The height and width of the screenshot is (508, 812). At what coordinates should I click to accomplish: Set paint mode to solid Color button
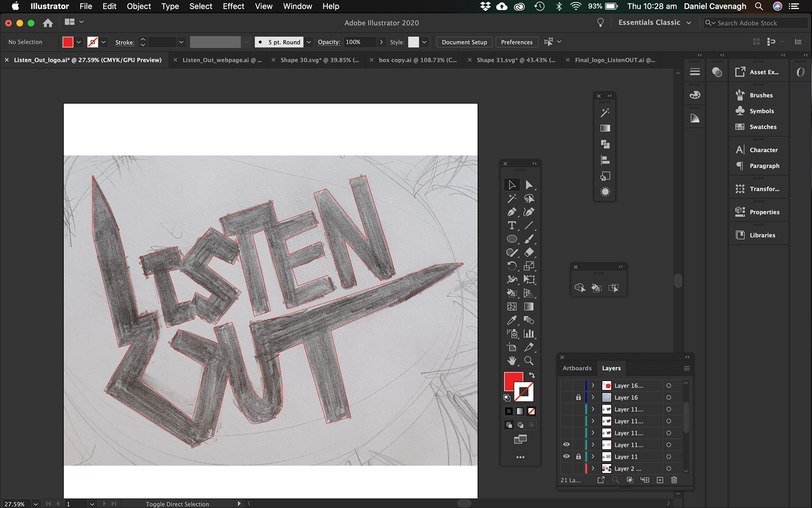click(x=509, y=411)
